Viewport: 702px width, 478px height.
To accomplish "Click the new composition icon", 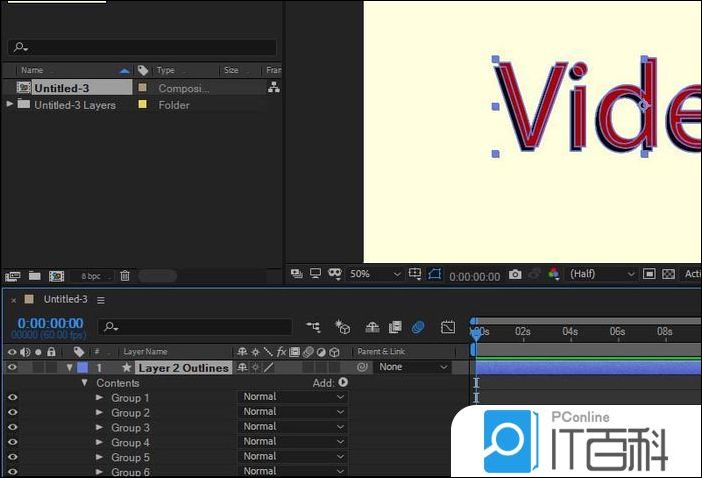I will [x=57, y=276].
